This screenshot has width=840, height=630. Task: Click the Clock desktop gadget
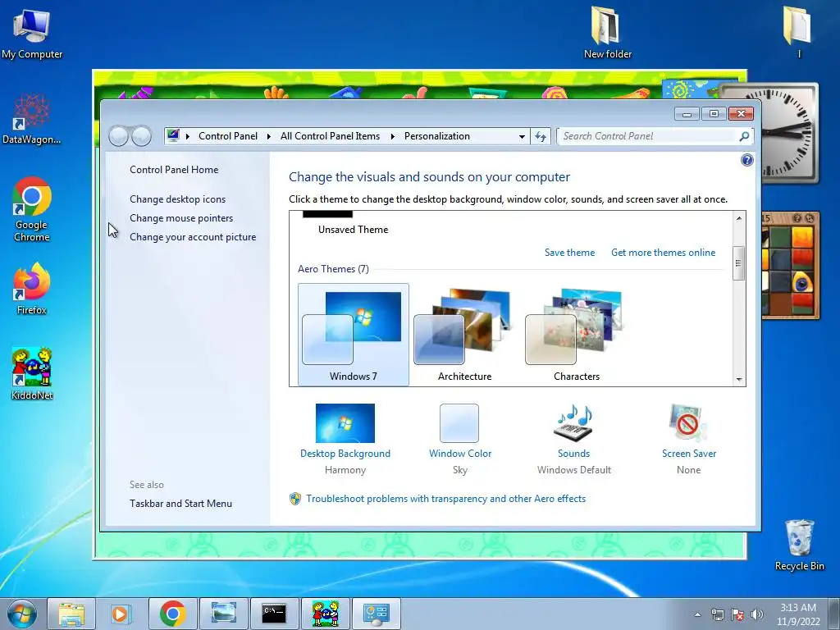[x=789, y=133]
